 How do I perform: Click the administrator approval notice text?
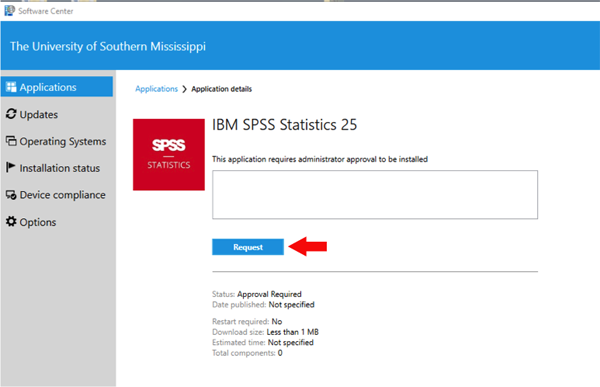tap(320, 159)
